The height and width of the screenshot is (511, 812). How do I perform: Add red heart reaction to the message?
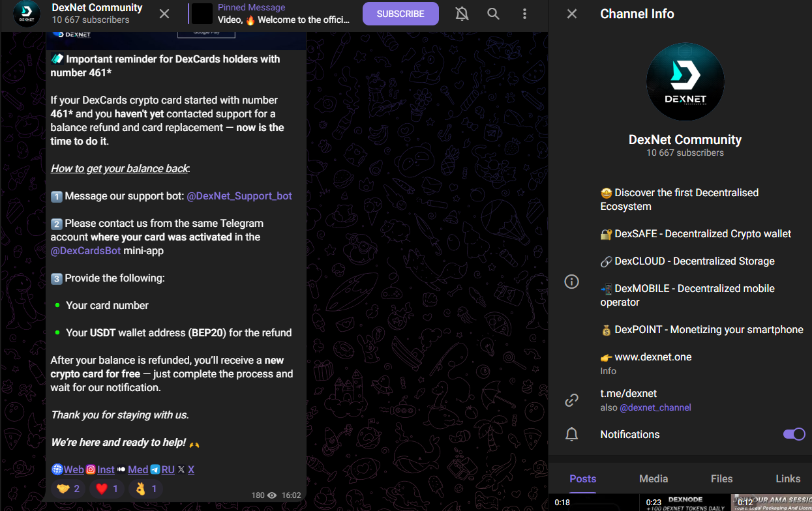click(107, 489)
